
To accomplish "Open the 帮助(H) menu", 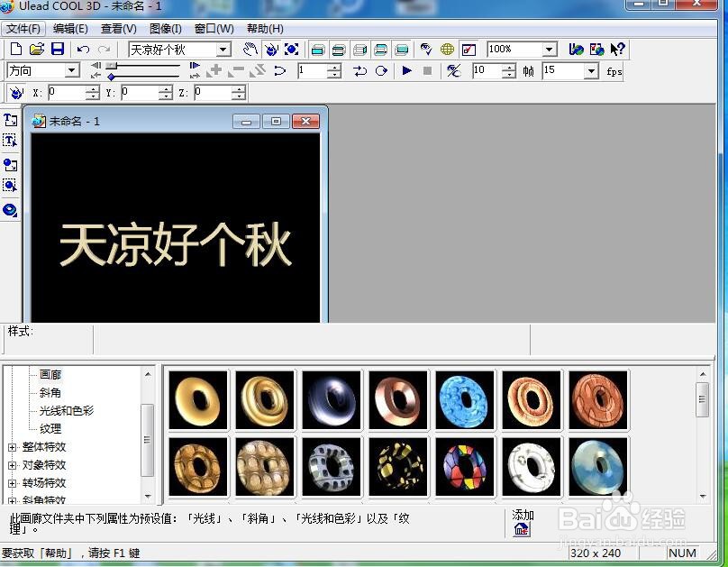I will point(265,29).
